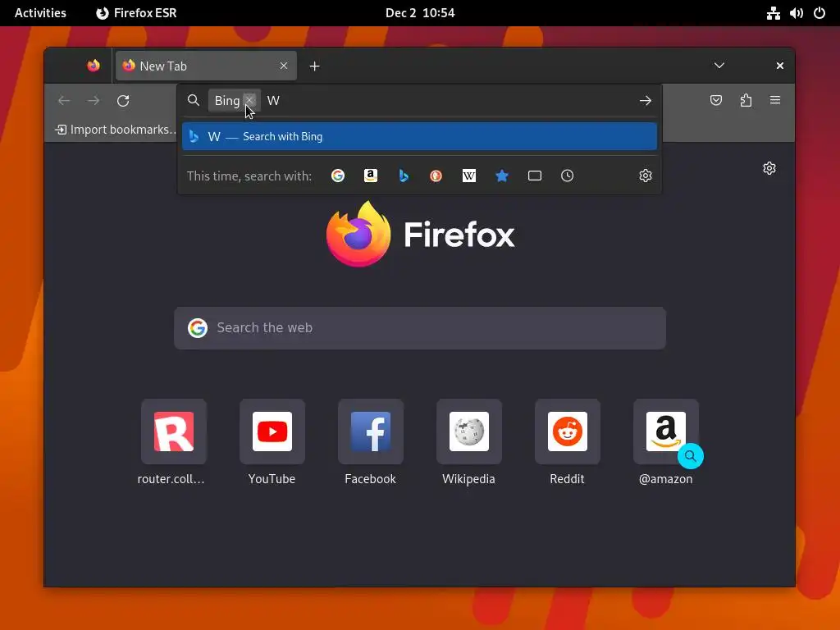Search history using the clock icon
Image resolution: width=840 pixels, height=630 pixels.
coord(568,176)
